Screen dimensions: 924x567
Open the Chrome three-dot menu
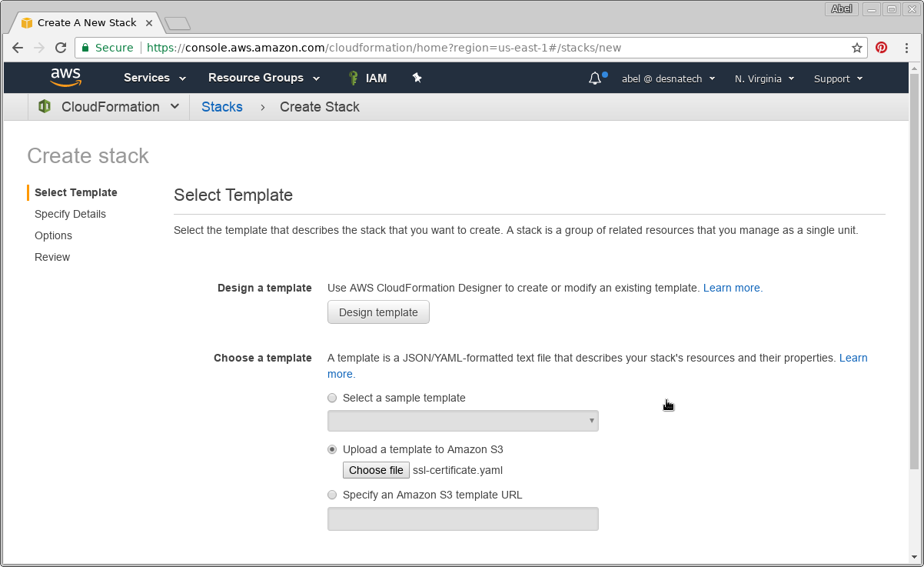907,48
